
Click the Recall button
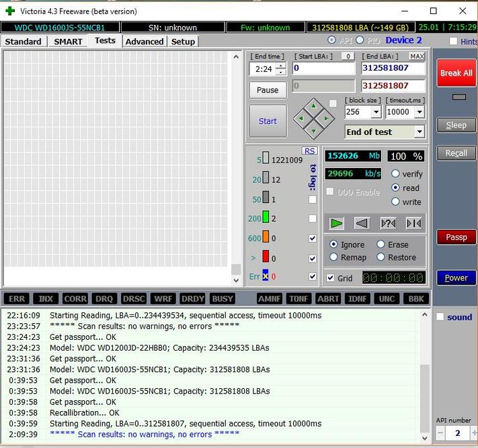click(456, 153)
